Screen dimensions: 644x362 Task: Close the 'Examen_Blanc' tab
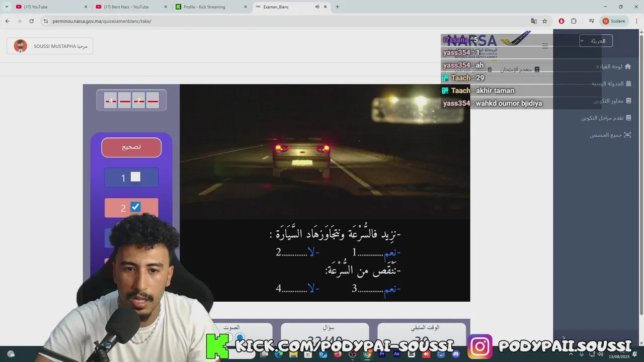click(326, 7)
